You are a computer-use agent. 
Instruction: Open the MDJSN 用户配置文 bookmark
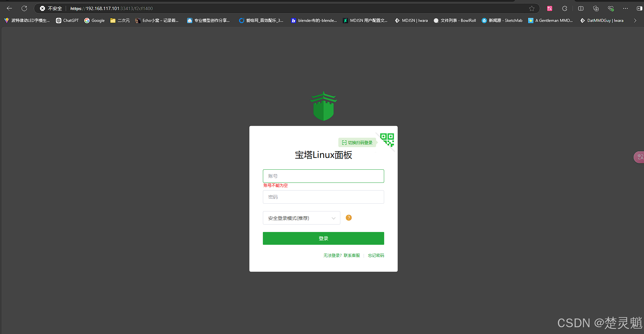365,21
